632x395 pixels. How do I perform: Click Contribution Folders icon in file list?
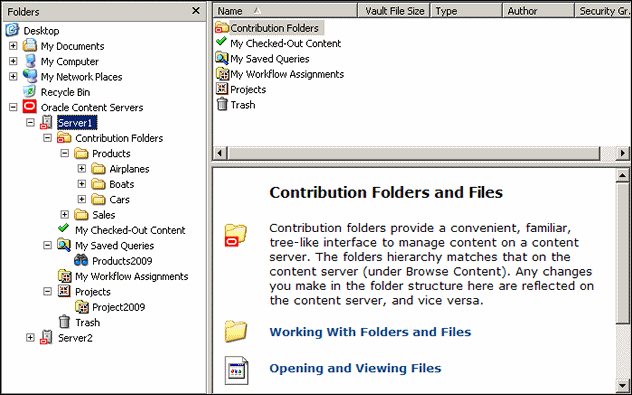[x=222, y=28]
